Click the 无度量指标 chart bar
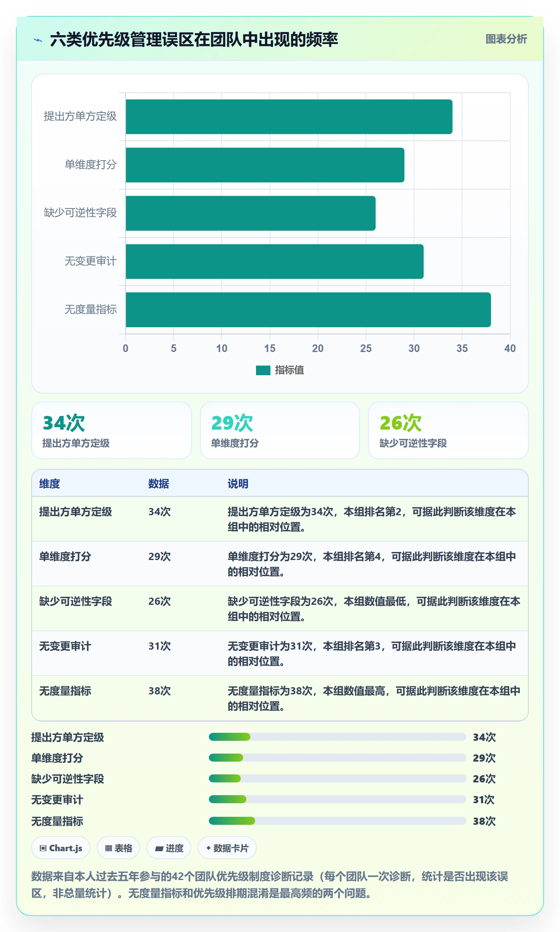560x932 pixels. click(308, 310)
